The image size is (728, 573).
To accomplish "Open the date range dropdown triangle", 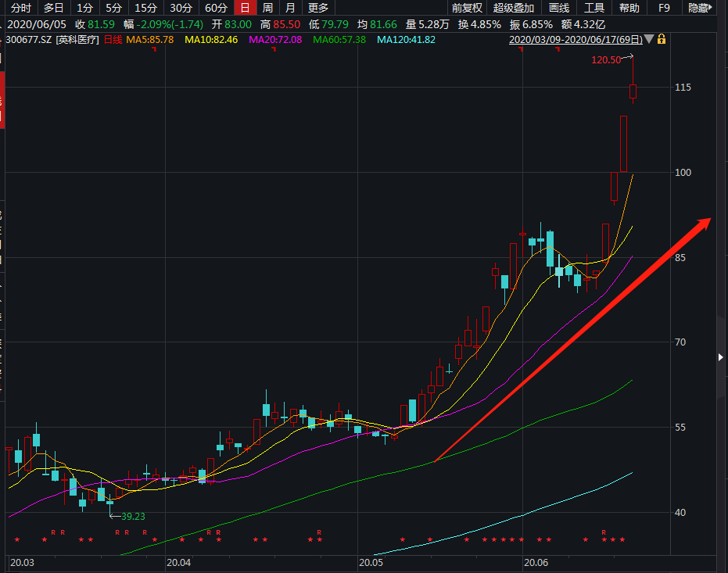I will tap(649, 39).
